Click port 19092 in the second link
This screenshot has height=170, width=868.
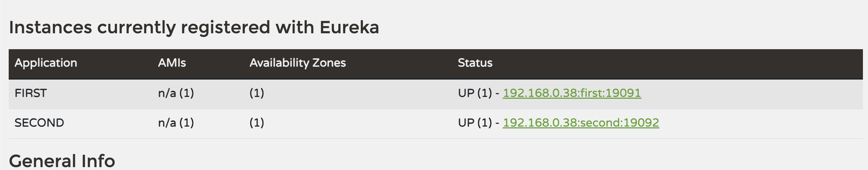[641, 123]
